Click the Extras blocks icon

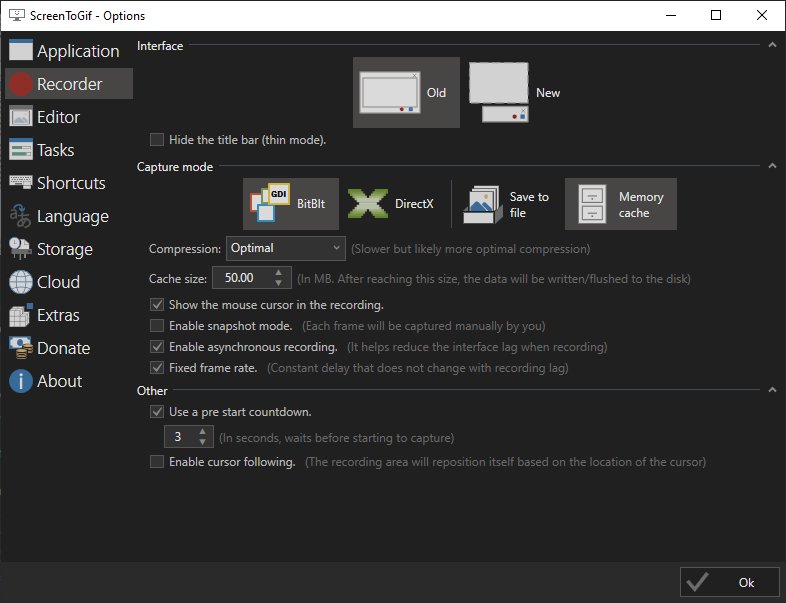click(x=21, y=315)
